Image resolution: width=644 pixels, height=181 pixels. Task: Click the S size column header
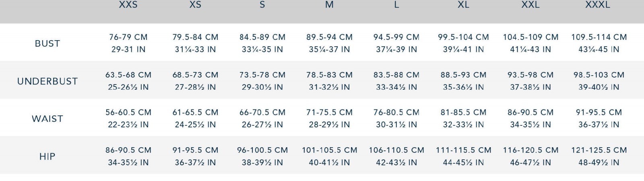262,5
